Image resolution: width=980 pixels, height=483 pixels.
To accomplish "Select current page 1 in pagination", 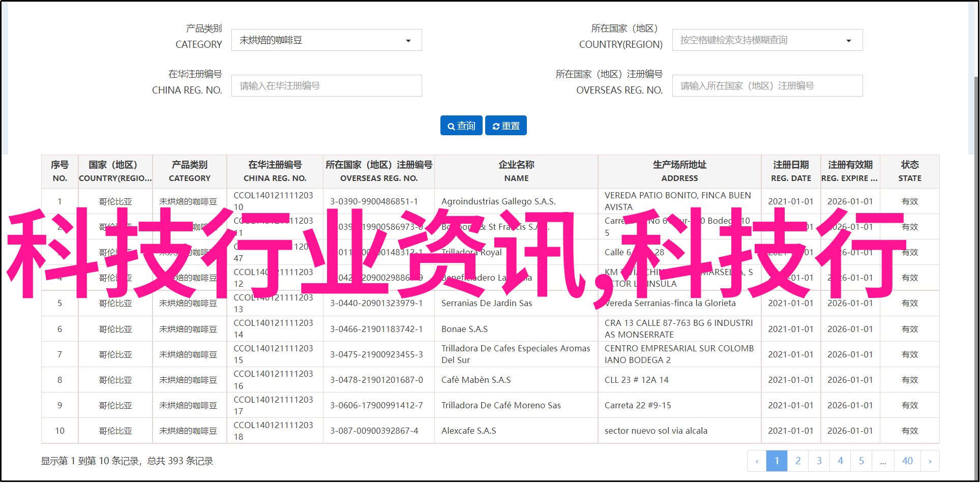I will click(x=777, y=461).
